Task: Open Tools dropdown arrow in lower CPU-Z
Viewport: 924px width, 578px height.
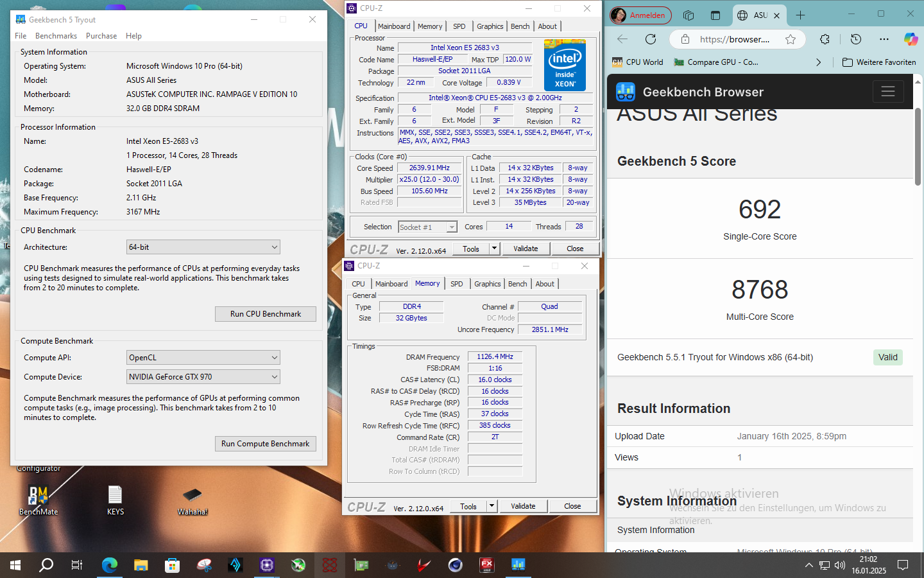Action: [492, 507]
